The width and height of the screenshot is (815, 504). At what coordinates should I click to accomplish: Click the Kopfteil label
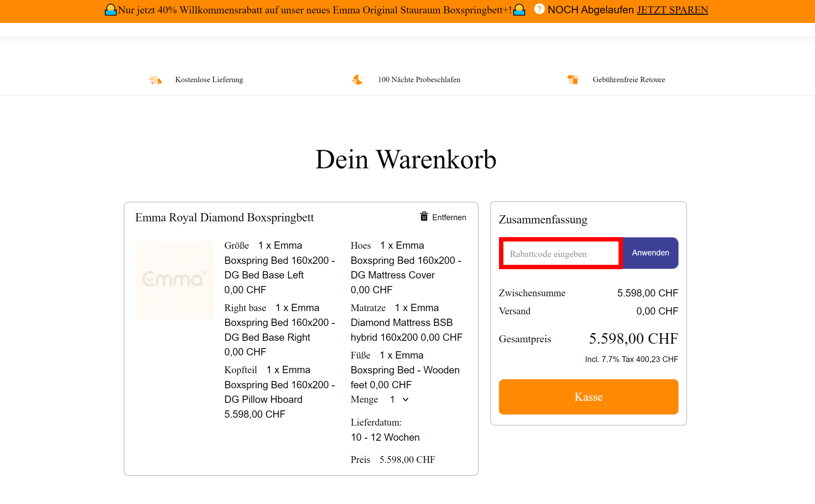(x=240, y=370)
